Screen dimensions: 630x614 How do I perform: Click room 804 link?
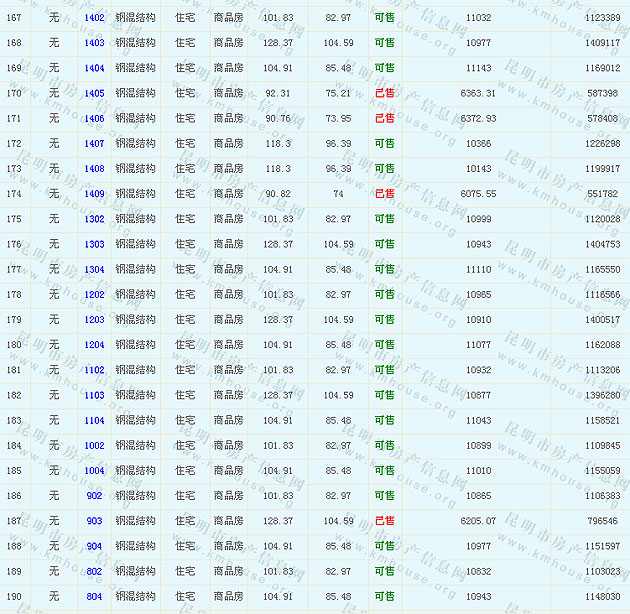click(x=94, y=597)
